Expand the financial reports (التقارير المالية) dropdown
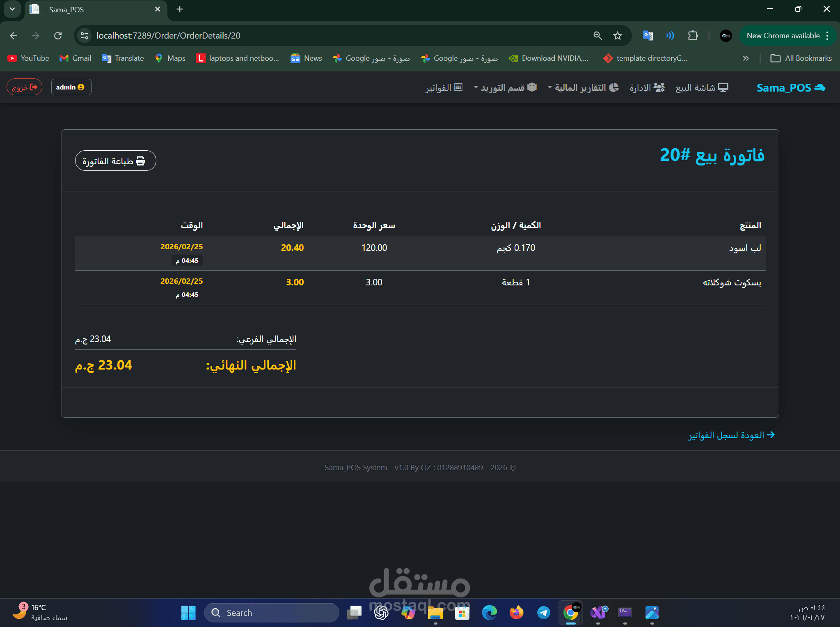840x627 pixels. coord(583,88)
